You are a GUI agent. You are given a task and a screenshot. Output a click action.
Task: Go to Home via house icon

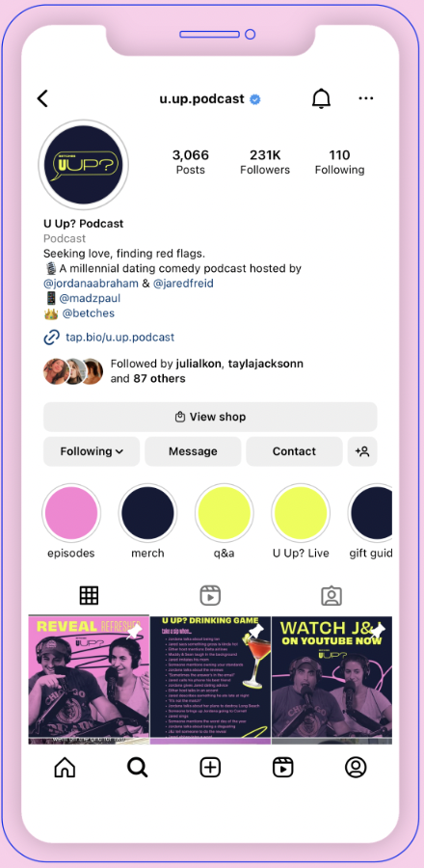(x=65, y=768)
